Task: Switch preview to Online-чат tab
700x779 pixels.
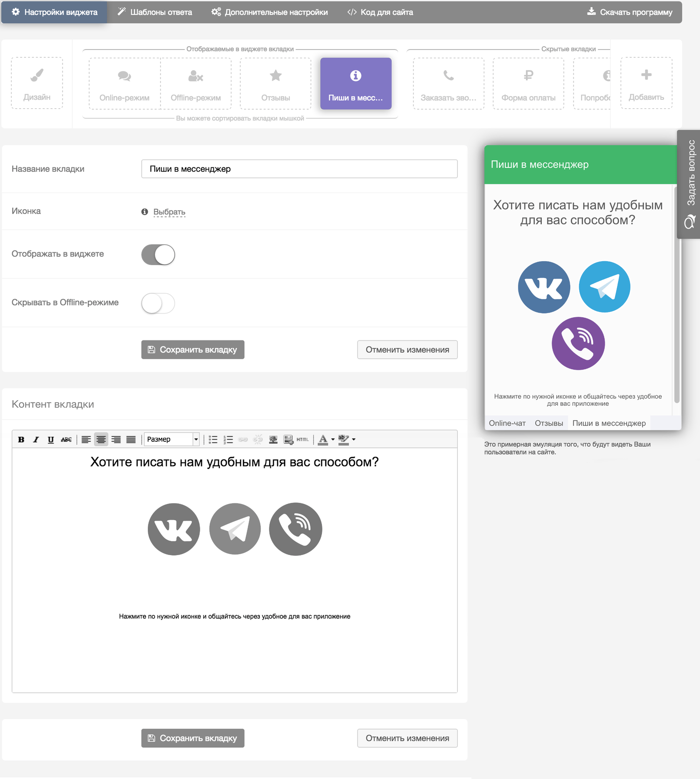Action: pyautogui.click(x=507, y=423)
